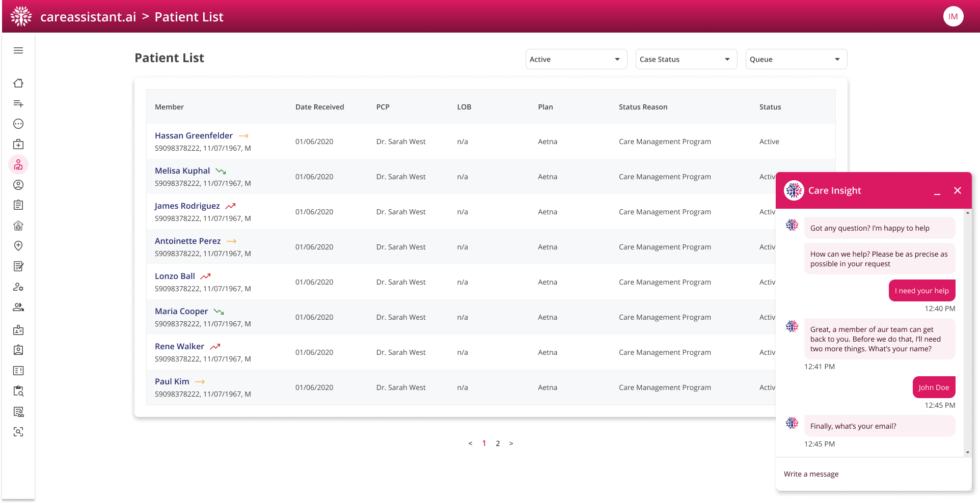Expand the Queue dropdown
980x503 pixels.
pyautogui.click(x=796, y=59)
